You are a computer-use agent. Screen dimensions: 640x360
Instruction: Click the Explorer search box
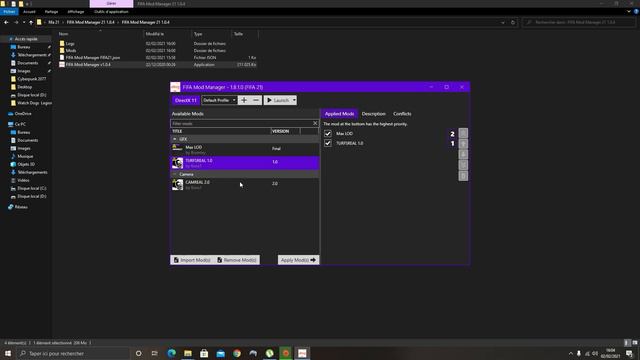coord(579,22)
